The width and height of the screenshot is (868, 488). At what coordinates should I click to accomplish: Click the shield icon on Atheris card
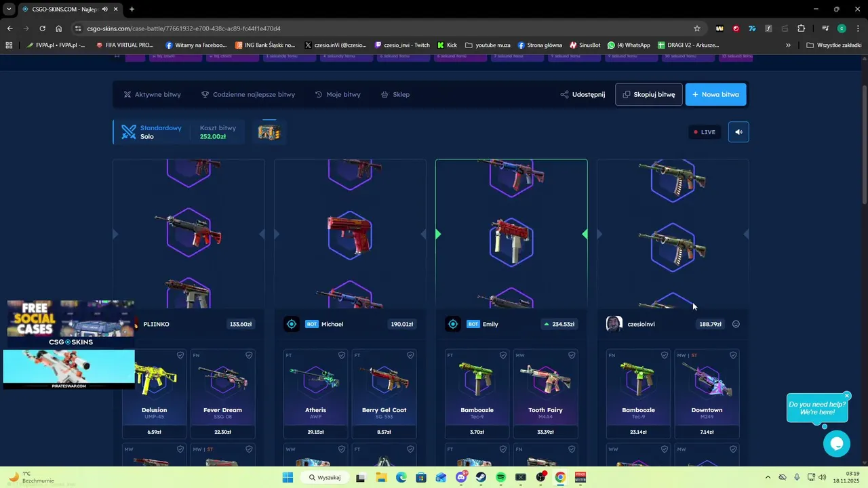pos(342,355)
